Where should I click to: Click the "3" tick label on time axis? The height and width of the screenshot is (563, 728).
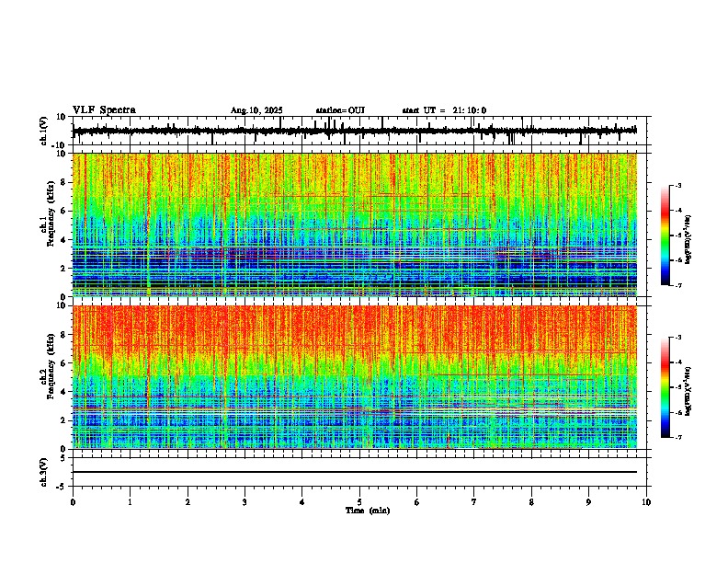click(x=245, y=502)
